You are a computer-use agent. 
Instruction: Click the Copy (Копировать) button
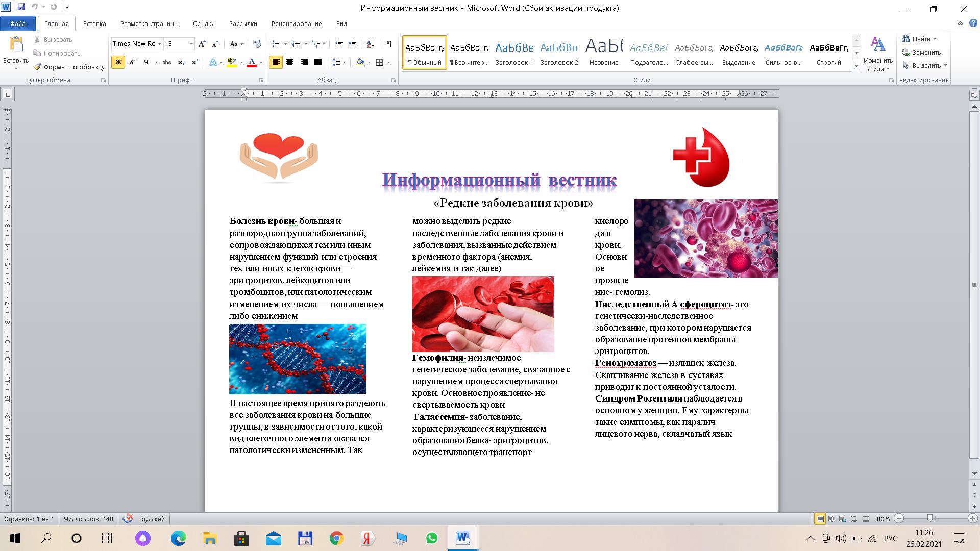[x=57, y=53]
